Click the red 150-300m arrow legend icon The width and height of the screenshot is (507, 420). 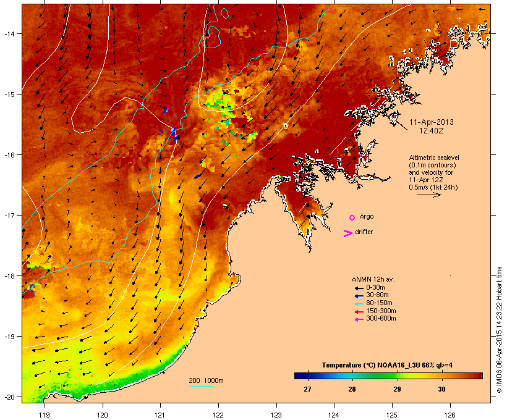tap(359, 312)
